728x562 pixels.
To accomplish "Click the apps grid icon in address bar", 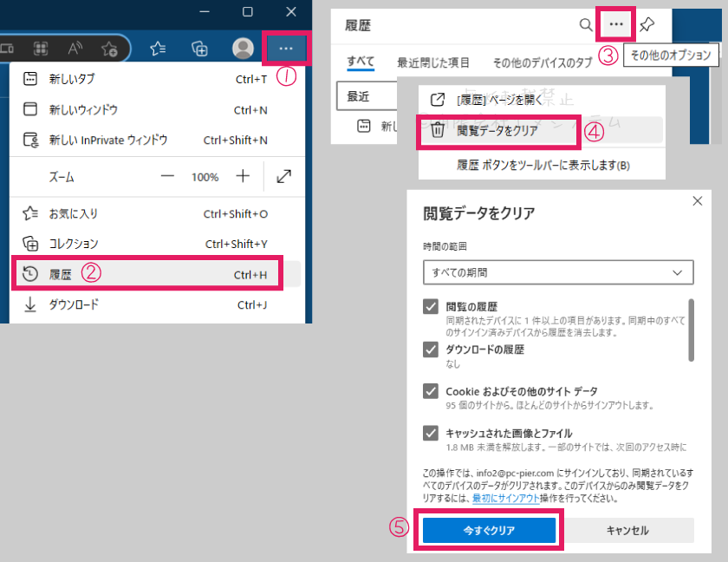I will [x=41, y=49].
